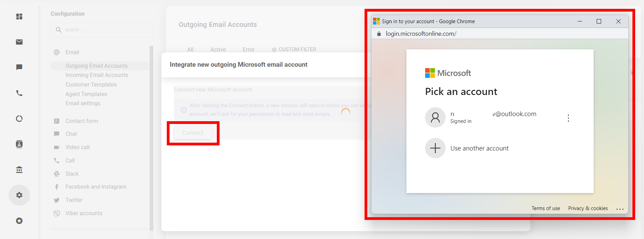The width and height of the screenshot is (644, 239).
Task: Switch to the Error filter tab
Action: click(x=248, y=49)
